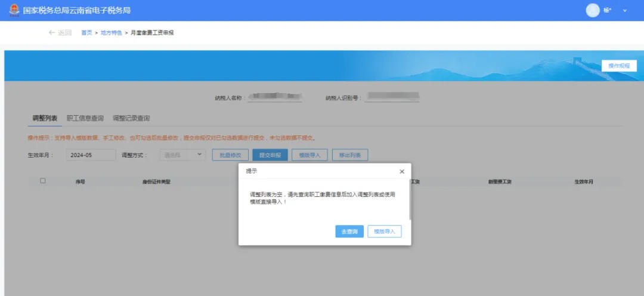644x296 pixels.
Task: Expand the user account dropdown arrow
Action: [x=625, y=11]
